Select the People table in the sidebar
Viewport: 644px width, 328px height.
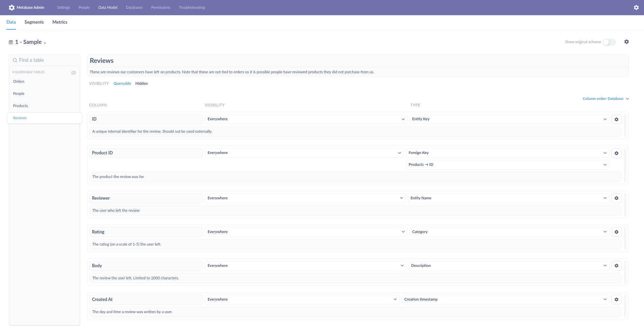point(19,94)
